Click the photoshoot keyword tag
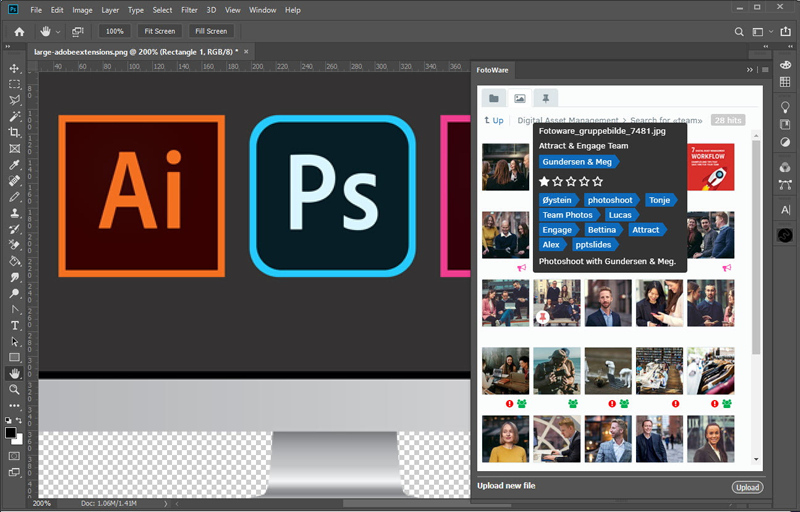This screenshot has height=512, width=800. pyautogui.click(x=610, y=200)
